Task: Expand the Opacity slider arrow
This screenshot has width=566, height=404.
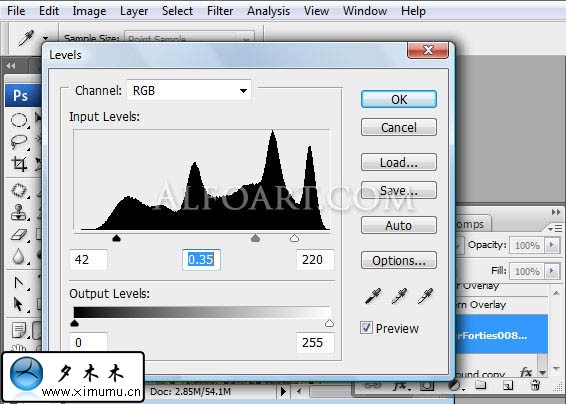Action: (552, 245)
